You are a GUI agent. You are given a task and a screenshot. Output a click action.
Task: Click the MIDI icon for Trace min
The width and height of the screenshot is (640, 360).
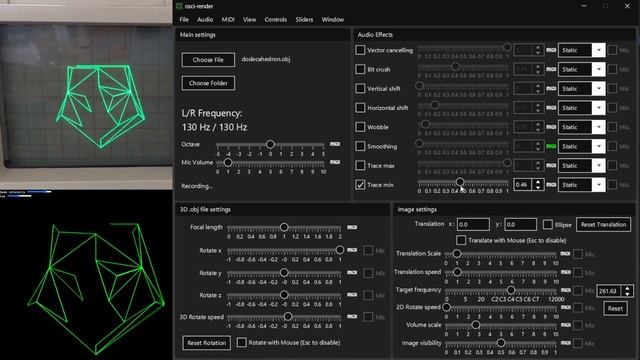[x=551, y=184]
